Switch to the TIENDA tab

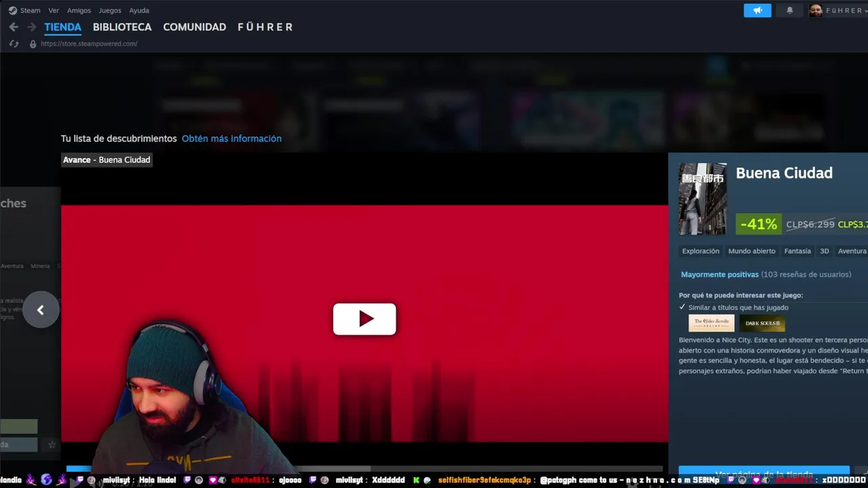(x=62, y=27)
